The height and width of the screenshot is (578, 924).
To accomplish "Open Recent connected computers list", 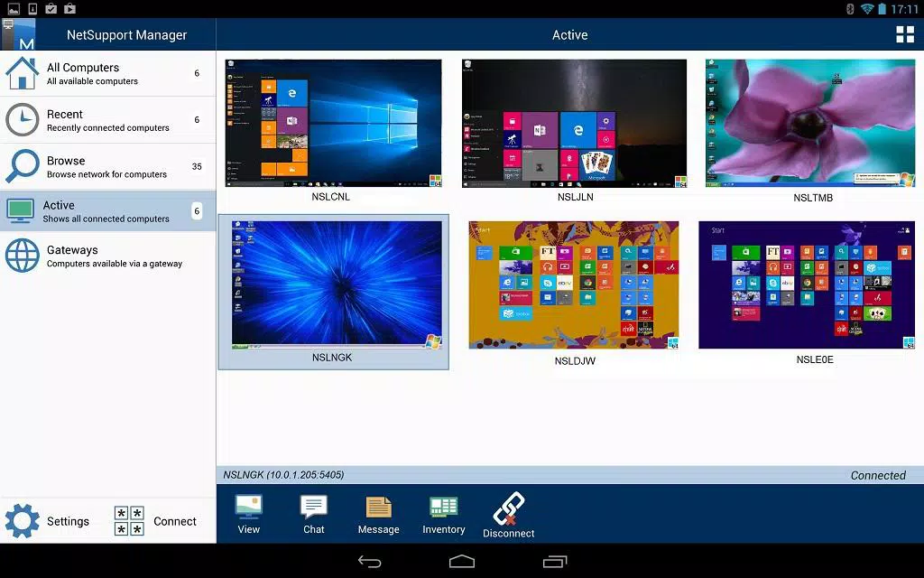I will [x=108, y=120].
